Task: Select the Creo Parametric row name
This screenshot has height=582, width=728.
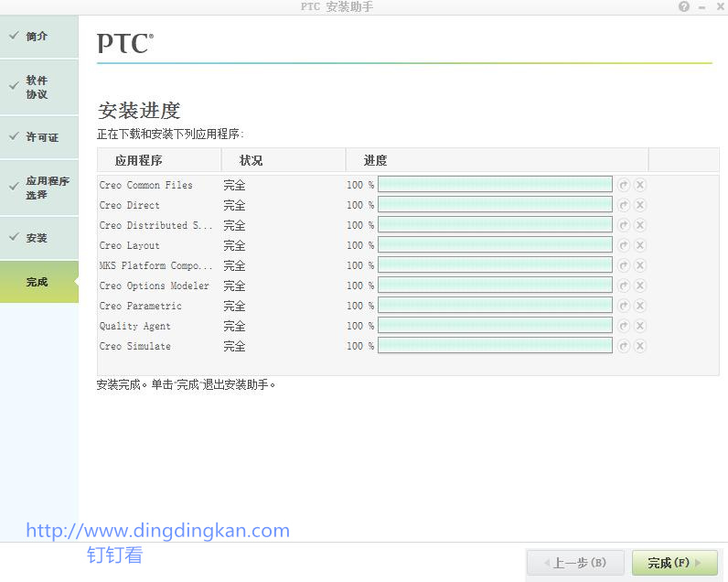Action: (140, 306)
